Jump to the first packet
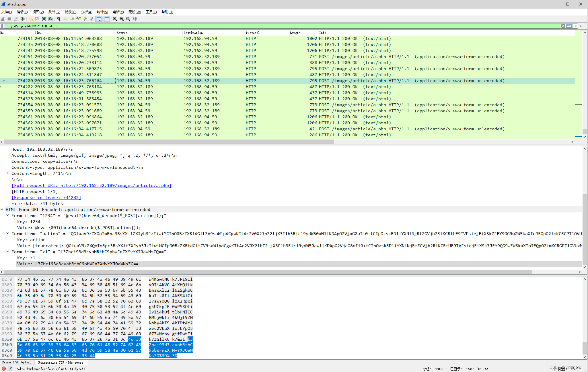588x372 pixels. pyautogui.click(x=85, y=19)
